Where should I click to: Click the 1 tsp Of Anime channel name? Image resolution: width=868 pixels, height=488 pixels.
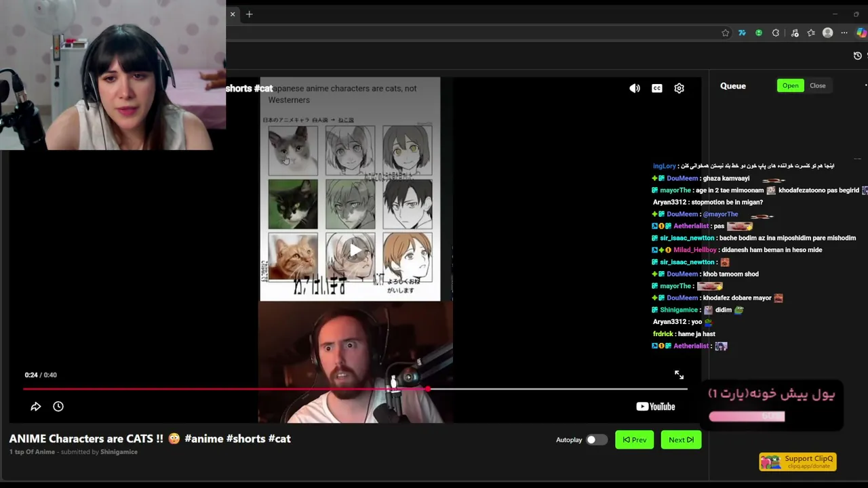click(32, 452)
